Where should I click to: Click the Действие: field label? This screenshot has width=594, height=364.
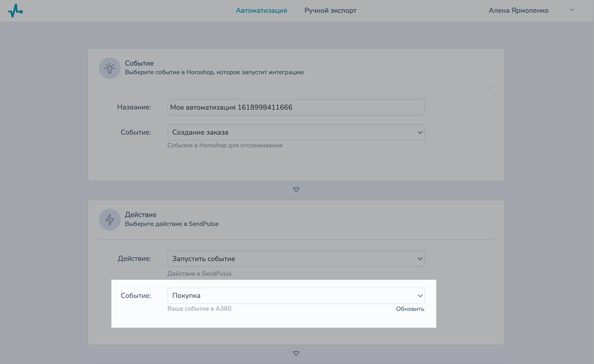point(134,259)
